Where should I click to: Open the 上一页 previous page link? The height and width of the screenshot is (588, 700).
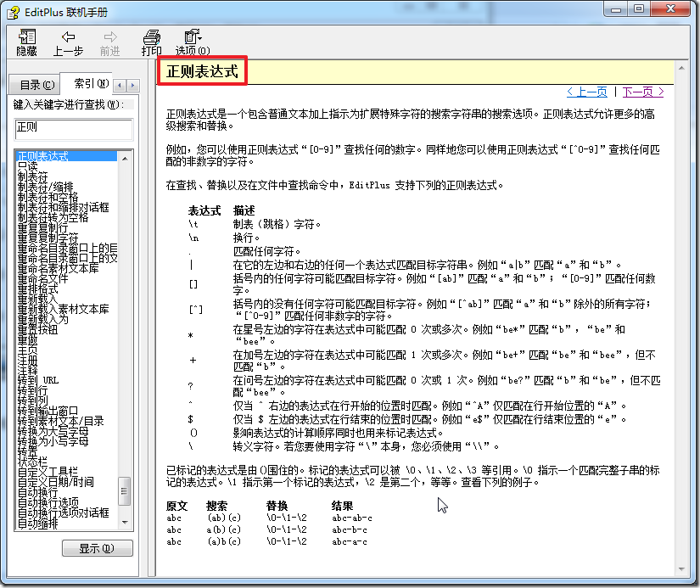coord(587,92)
